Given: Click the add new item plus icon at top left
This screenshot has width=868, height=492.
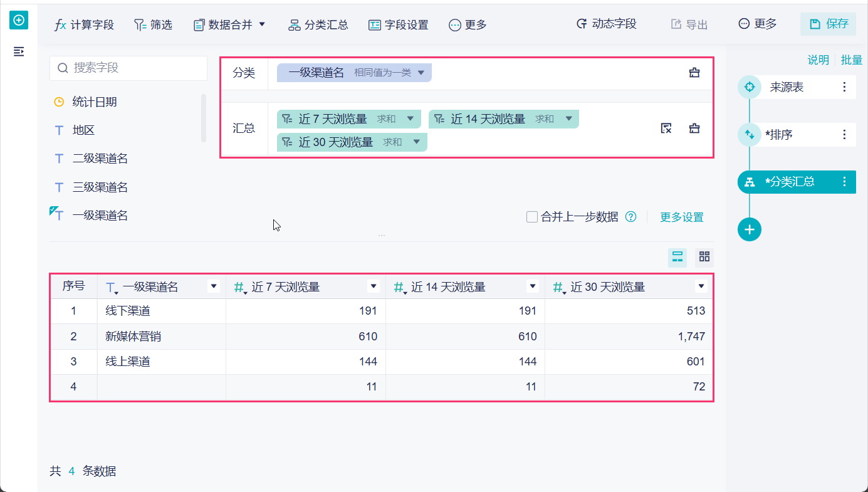Looking at the screenshot, I should pos(19,20).
